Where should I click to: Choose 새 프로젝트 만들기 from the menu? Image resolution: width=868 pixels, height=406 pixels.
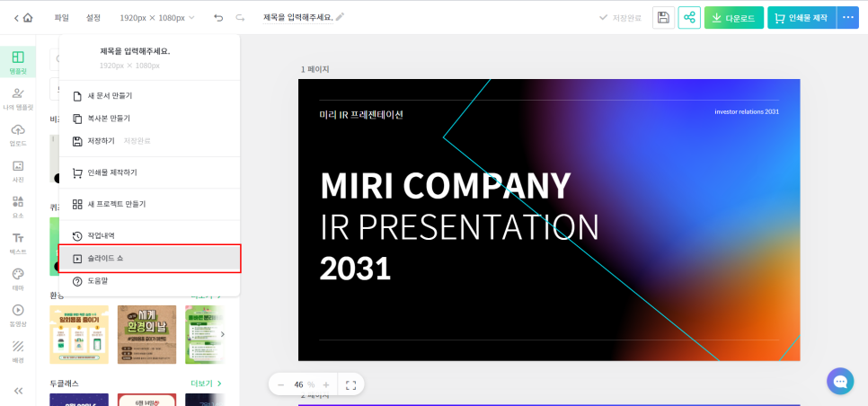(149, 204)
